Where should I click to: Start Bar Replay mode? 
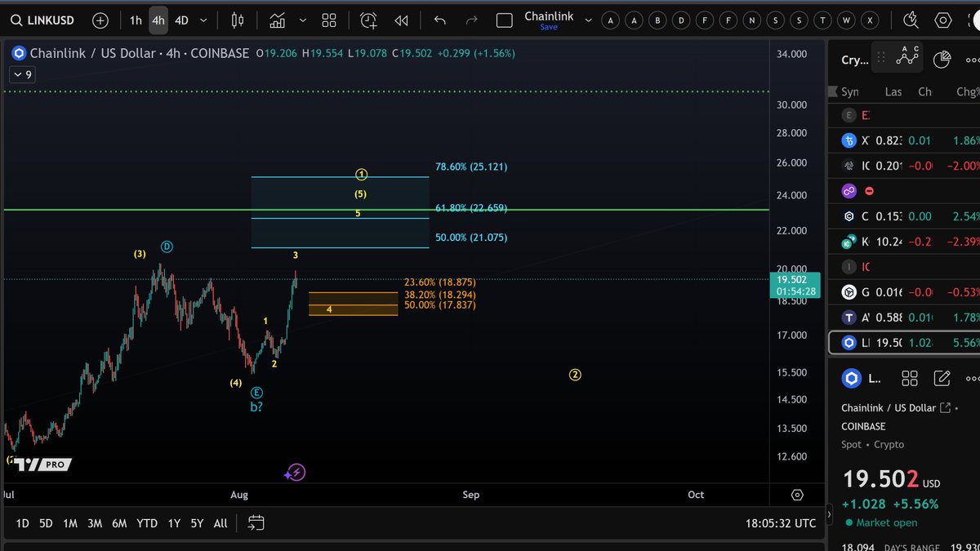[401, 20]
